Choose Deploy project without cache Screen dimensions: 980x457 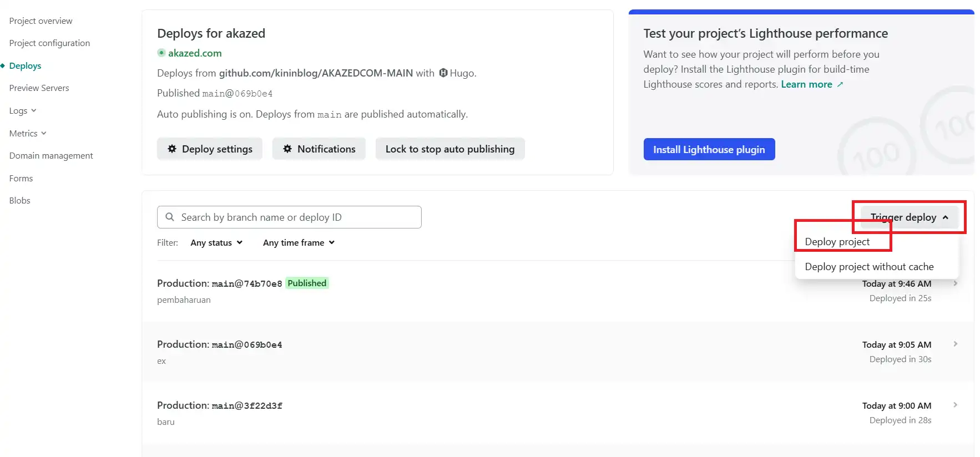pos(869,267)
